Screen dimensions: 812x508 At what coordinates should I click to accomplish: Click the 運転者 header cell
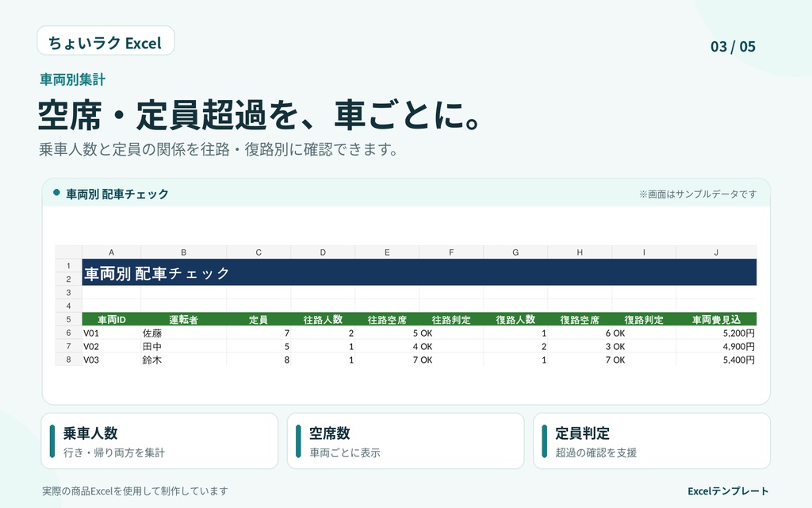tap(184, 319)
